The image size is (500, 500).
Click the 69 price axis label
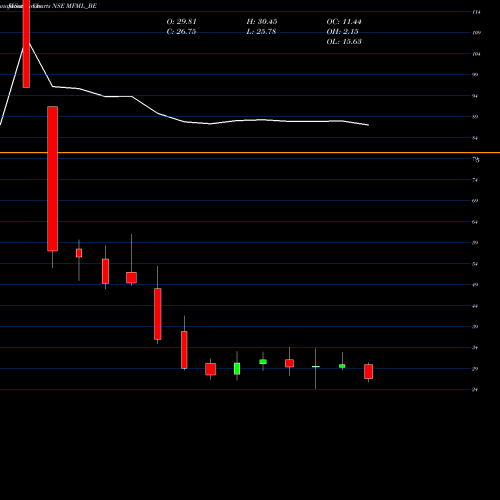[475, 201]
